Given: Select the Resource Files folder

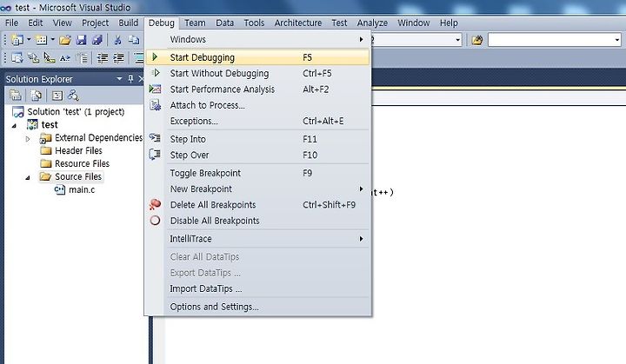Looking at the screenshot, I should coord(82,163).
